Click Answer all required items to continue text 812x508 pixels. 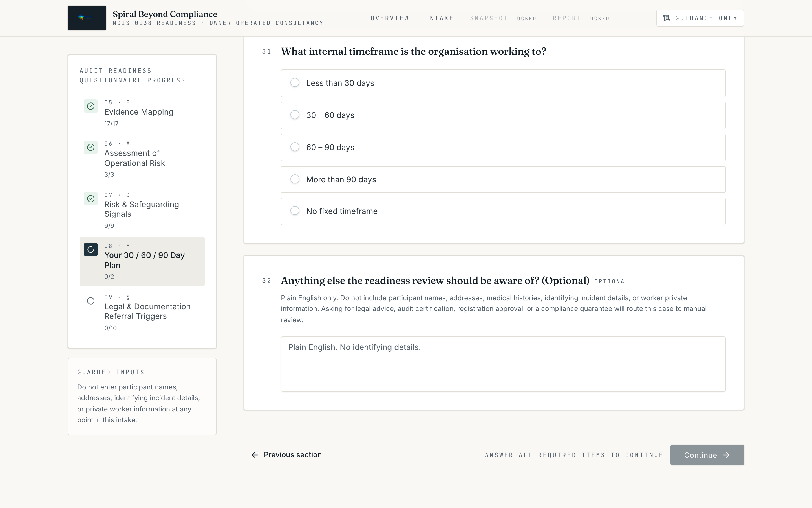(x=574, y=455)
